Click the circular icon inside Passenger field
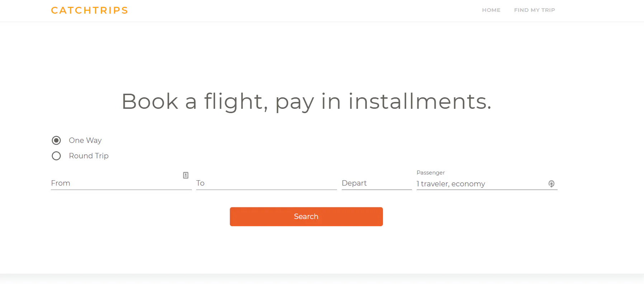The image size is (644, 284). [x=551, y=184]
